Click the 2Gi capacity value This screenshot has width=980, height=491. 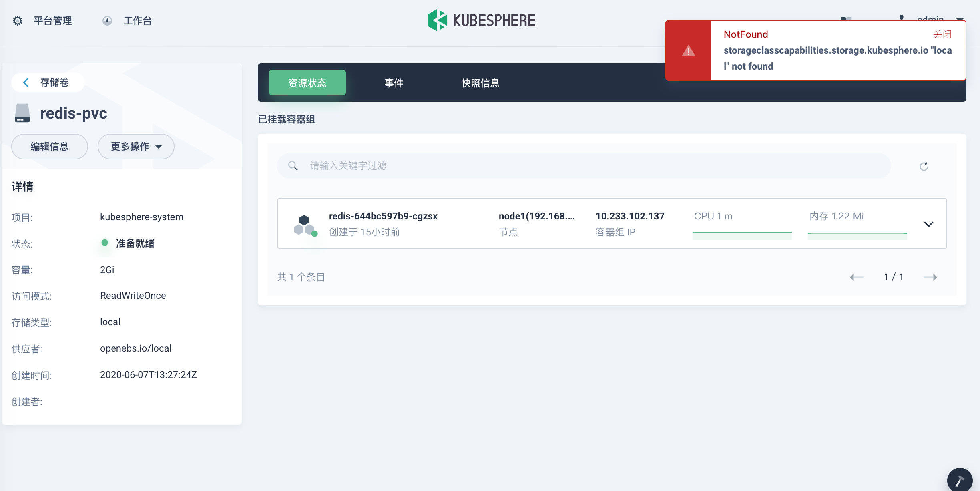[x=107, y=270]
